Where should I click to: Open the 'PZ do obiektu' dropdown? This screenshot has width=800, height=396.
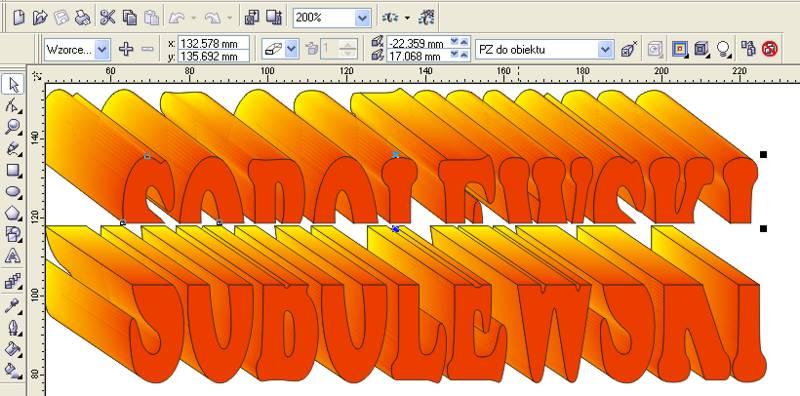[606, 50]
